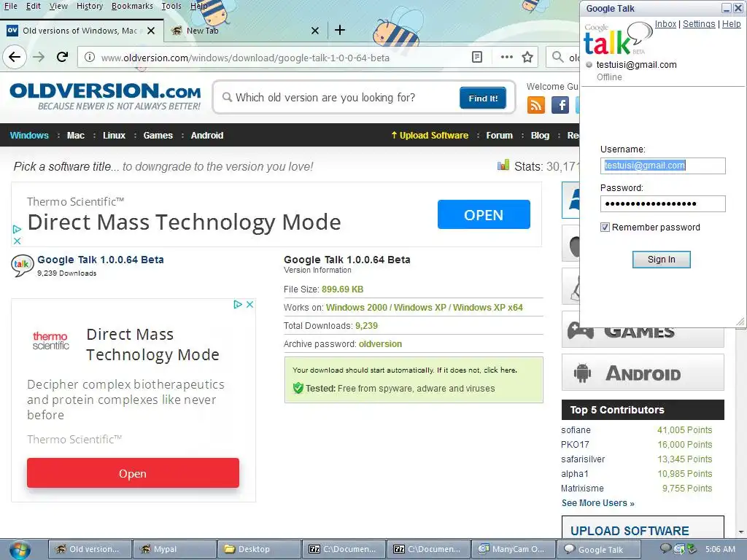This screenshot has height=560, width=747.
Task: Click the Google Talk tray icon in the system tray
Action: pos(665,549)
